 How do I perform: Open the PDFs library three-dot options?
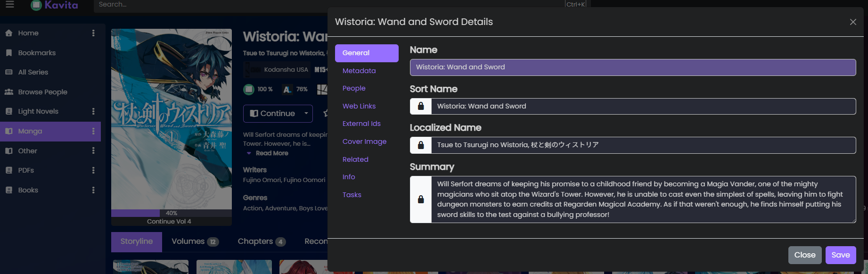[x=93, y=170]
